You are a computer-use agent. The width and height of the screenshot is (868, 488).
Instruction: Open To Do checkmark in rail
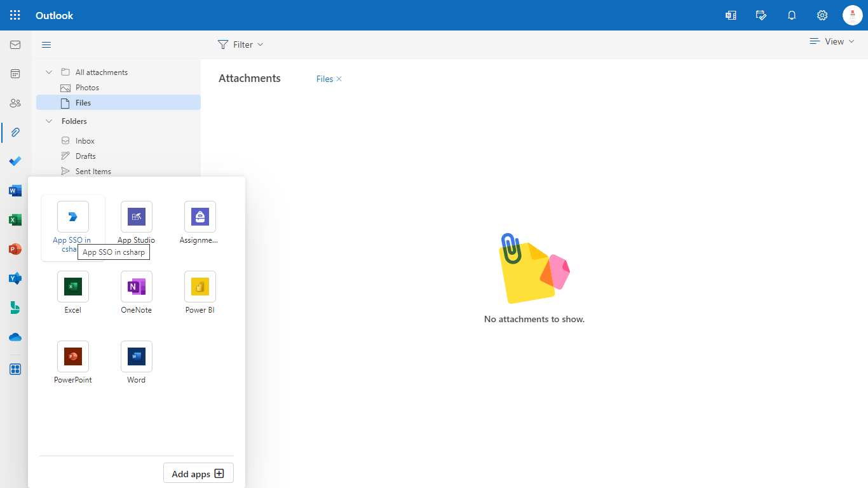point(15,161)
